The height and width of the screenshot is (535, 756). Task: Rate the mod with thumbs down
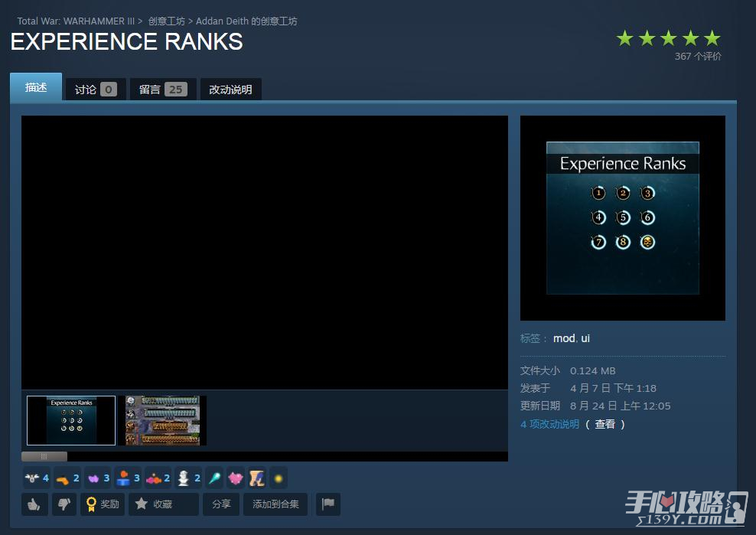(x=64, y=504)
